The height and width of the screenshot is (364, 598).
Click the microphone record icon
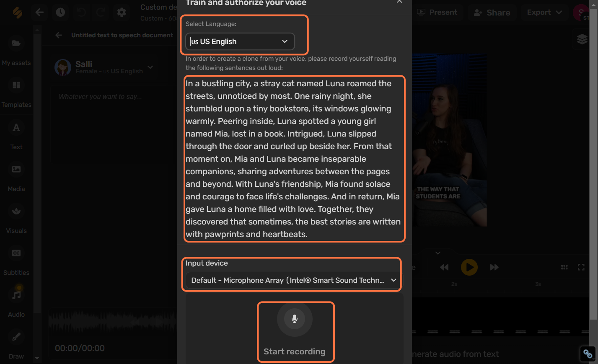295,319
